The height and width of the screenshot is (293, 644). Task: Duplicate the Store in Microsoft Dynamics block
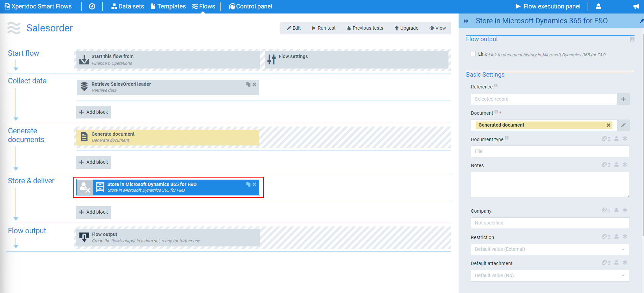coord(248,184)
